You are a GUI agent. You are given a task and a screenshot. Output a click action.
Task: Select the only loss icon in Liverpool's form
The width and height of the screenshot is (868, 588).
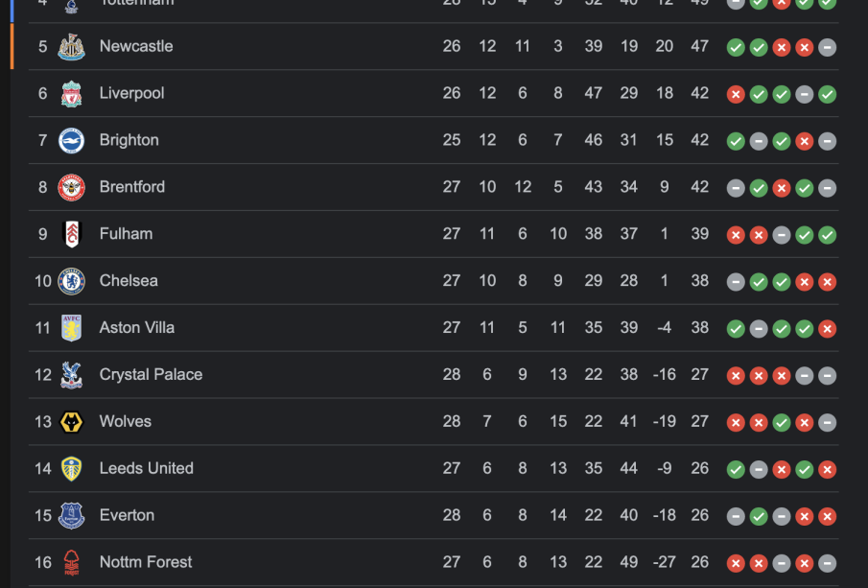point(736,94)
